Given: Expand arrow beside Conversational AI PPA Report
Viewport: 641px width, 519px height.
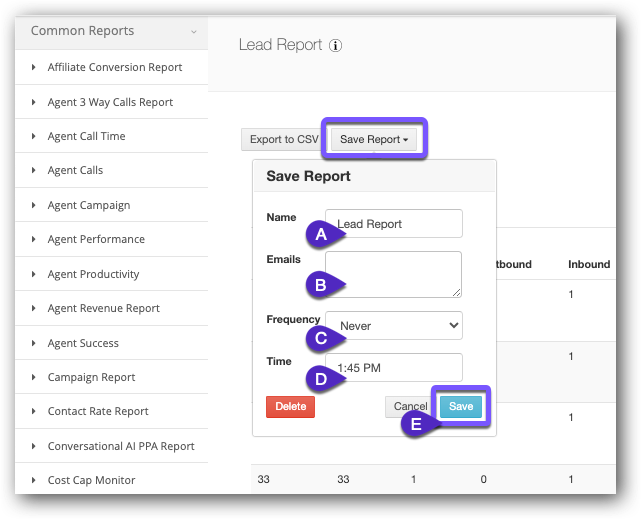Looking at the screenshot, I should click(x=34, y=446).
